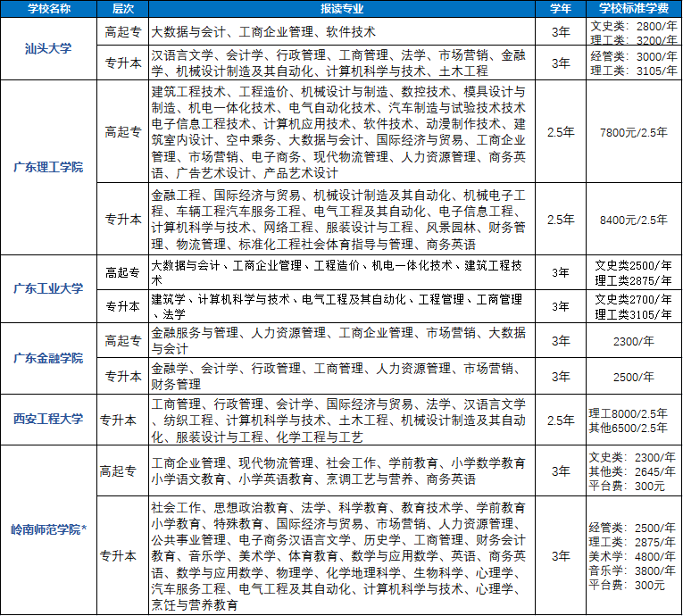The width and height of the screenshot is (683, 616).
Task: Open the 汕头大学 school name
Action: pyautogui.click(x=48, y=47)
